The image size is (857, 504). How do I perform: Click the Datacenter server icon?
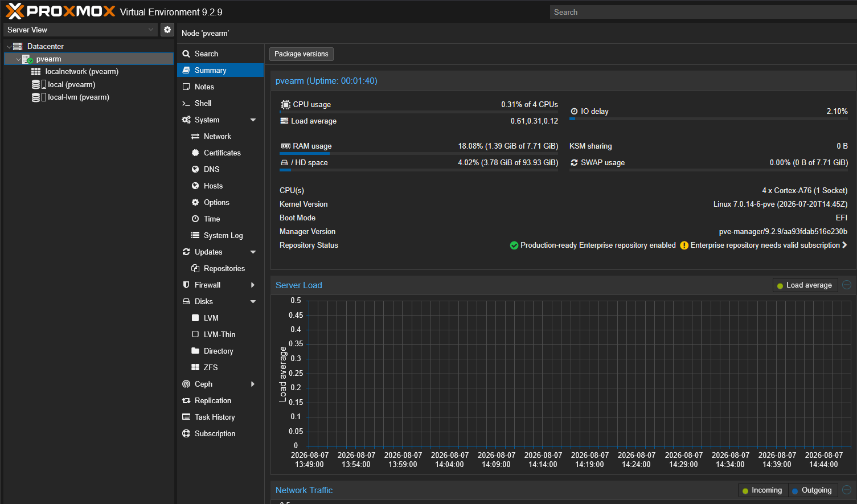point(18,46)
